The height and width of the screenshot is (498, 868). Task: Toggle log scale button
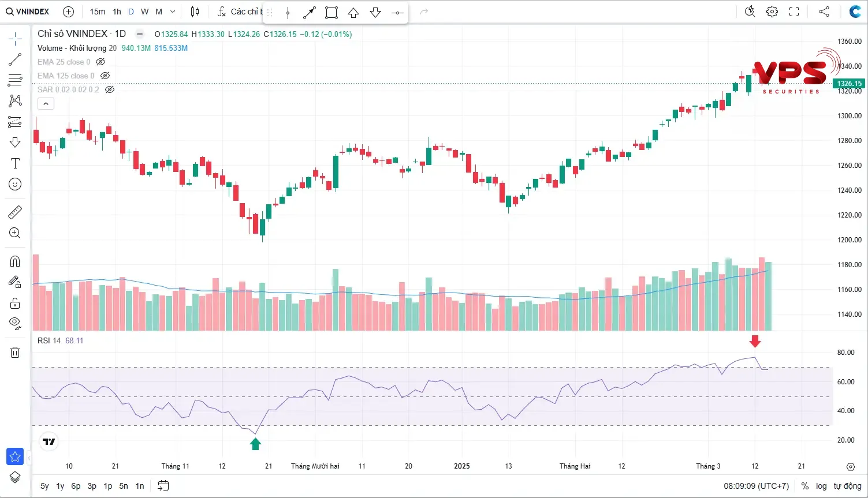821,486
